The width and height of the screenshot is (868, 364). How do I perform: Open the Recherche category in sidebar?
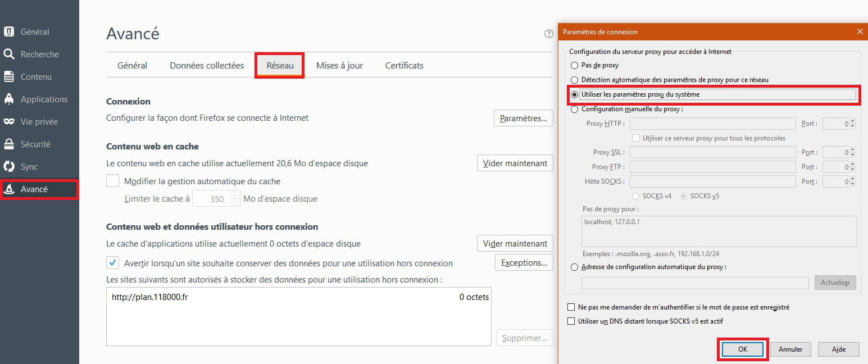tap(39, 54)
